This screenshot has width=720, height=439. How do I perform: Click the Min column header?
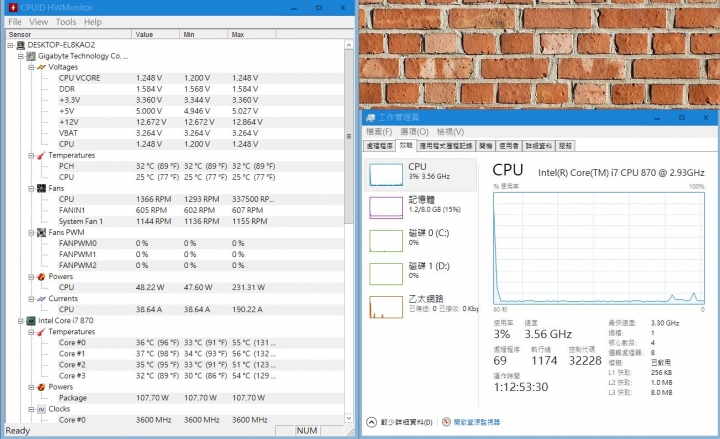tap(204, 34)
